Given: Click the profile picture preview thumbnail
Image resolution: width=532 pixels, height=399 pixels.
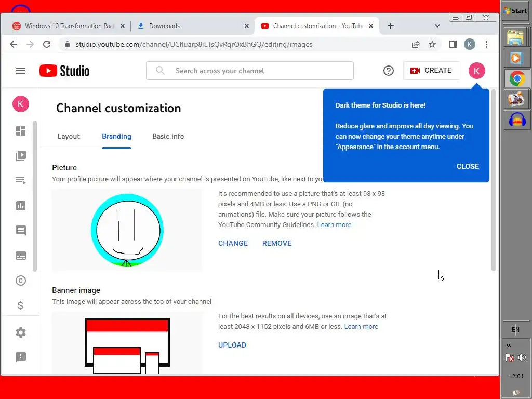Looking at the screenshot, I should (127, 230).
